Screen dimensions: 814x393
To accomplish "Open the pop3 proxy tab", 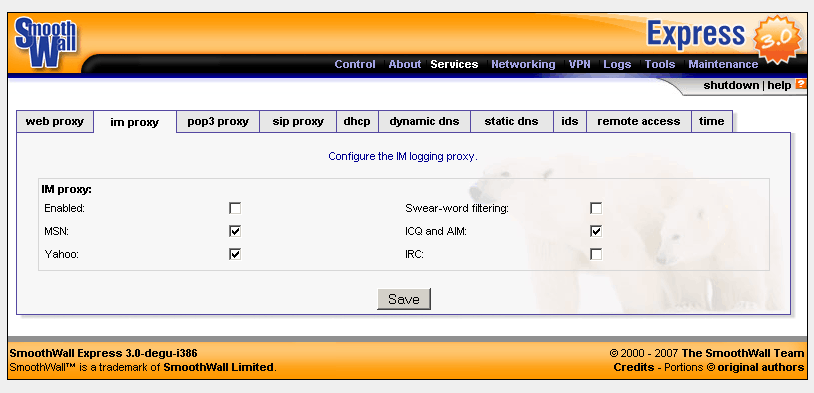I will tap(218, 121).
